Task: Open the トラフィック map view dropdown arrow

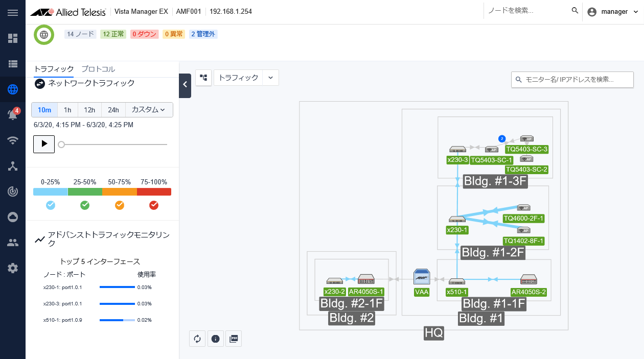Action: point(270,78)
